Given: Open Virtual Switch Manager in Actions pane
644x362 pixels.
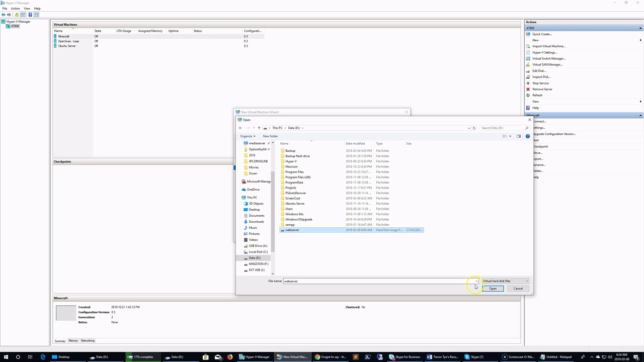Looking at the screenshot, I should (548, 58).
